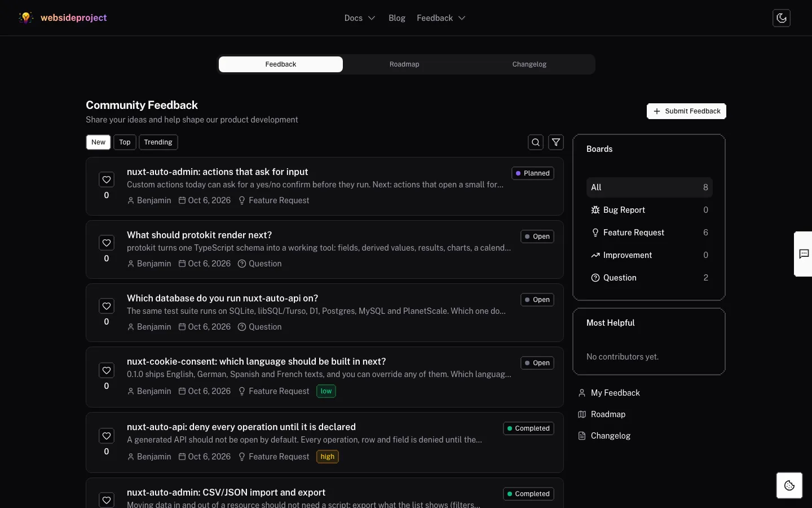The image size is (812, 508).
Task: Select the All board
Action: click(x=650, y=187)
